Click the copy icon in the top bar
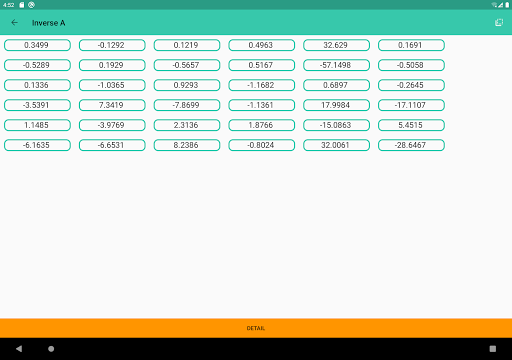512x360 pixels. [x=499, y=23]
